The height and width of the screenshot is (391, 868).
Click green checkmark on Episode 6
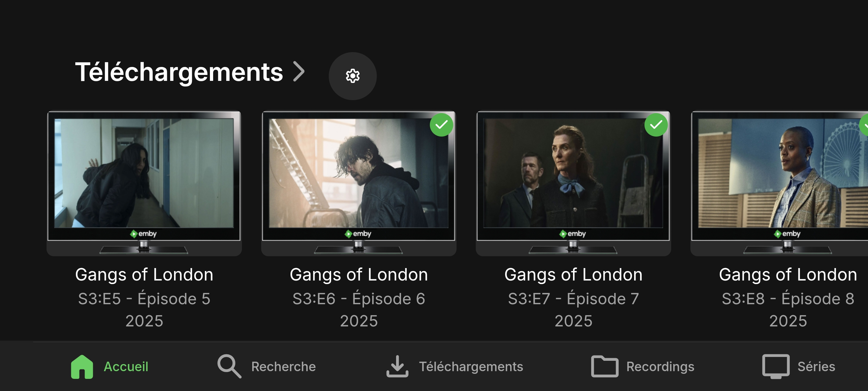pos(441,125)
